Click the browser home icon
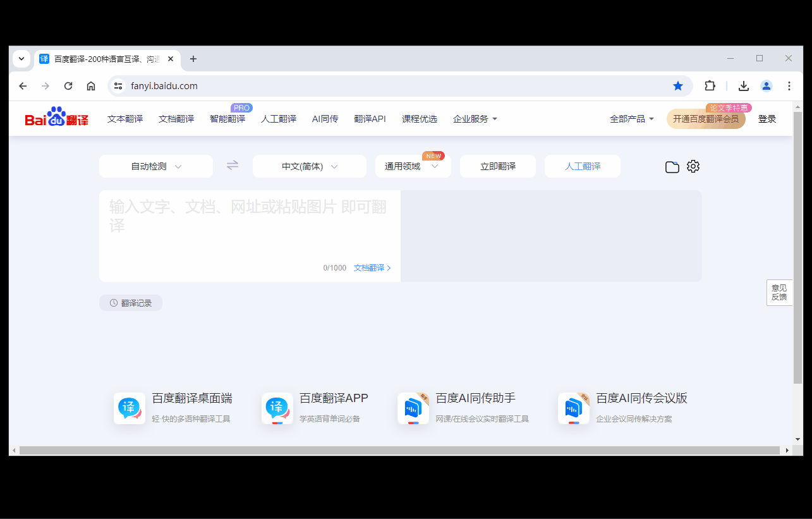The height and width of the screenshot is (519, 812). (x=91, y=86)
